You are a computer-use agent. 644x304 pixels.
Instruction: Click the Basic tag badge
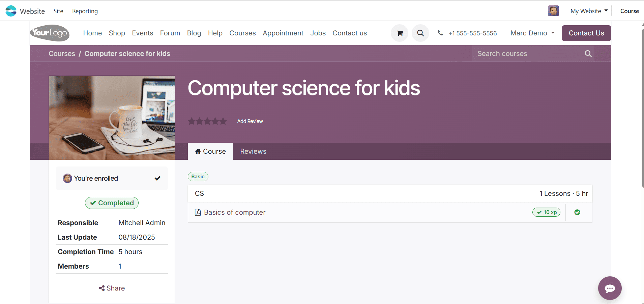pos(198,177)
